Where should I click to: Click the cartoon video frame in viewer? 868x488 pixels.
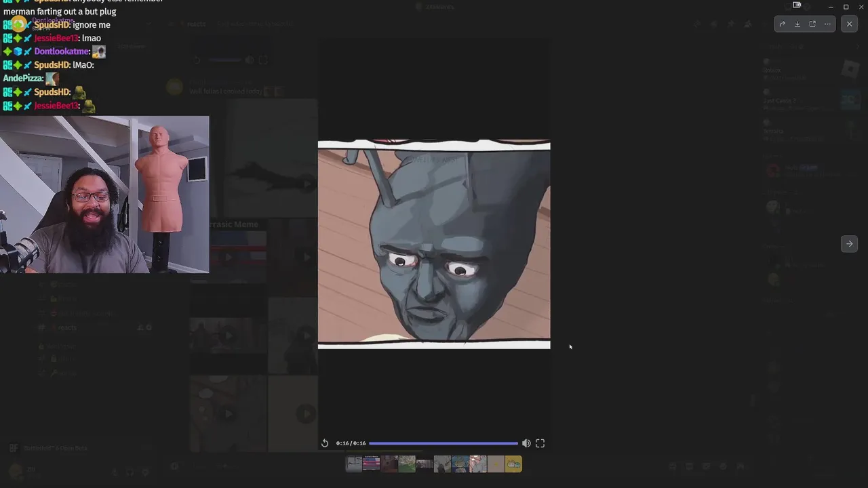[434, 244]
